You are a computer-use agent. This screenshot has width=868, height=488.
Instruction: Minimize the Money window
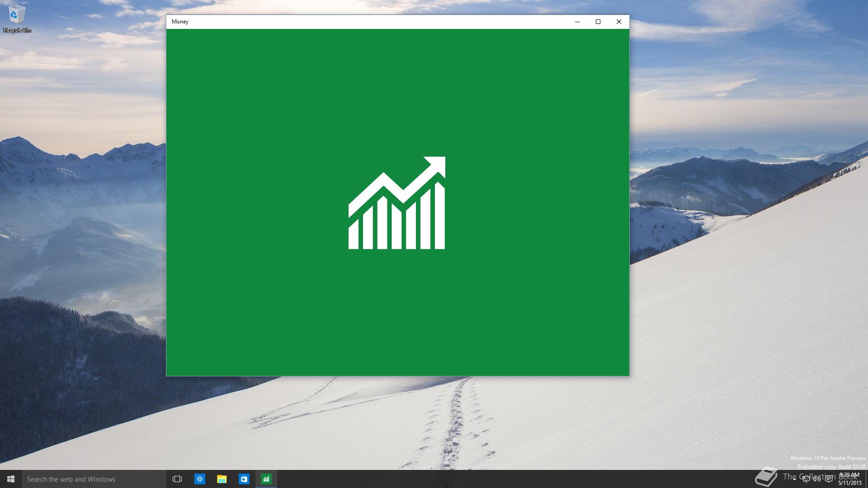577,22
